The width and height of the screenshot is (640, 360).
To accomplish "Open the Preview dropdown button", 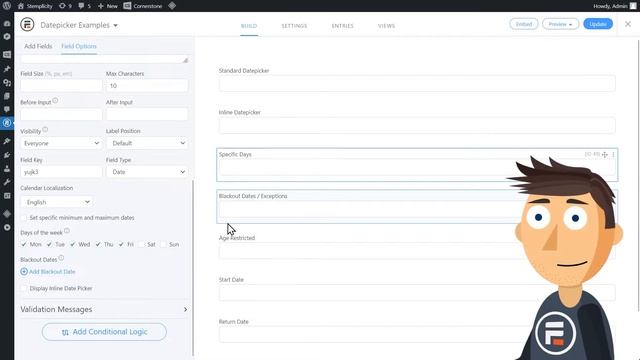I will (x=560, y=24).
